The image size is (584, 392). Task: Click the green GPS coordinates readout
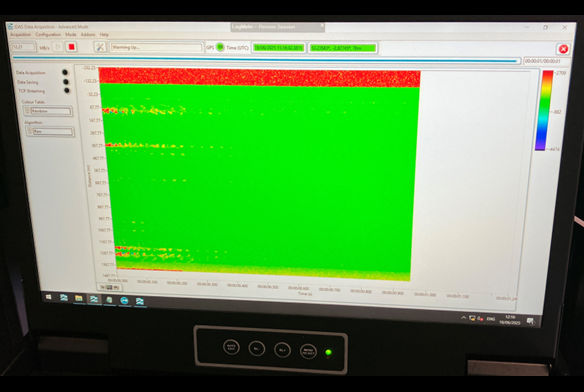point(343,48)
